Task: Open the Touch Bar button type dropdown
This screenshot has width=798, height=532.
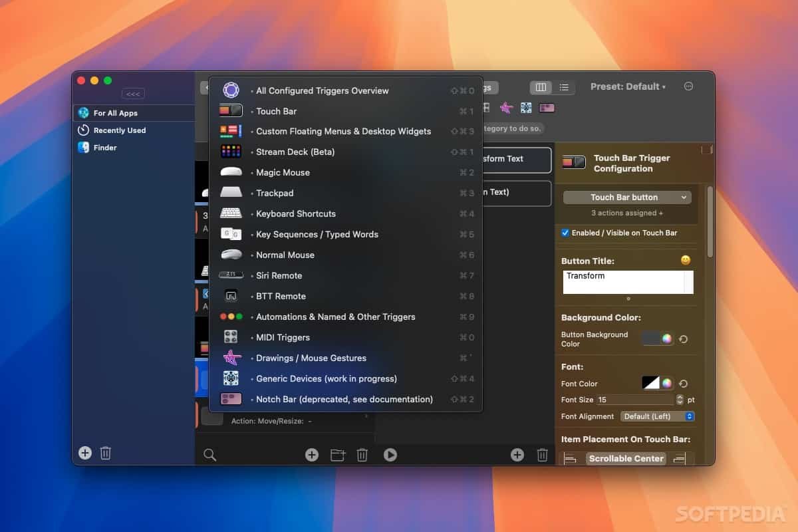Action: click(627, 198)
